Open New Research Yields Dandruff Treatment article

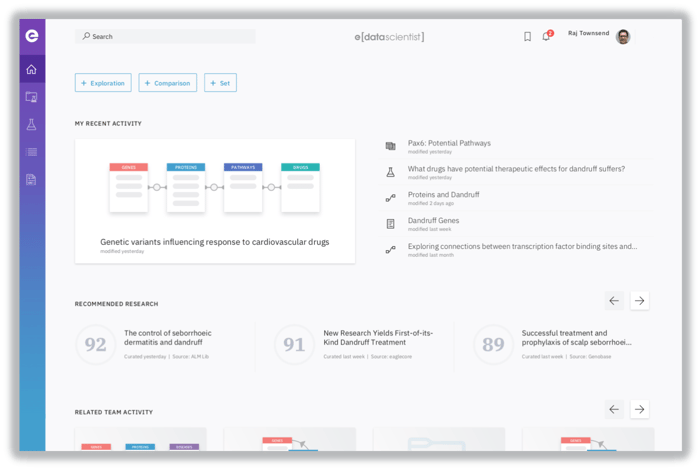point(378,338)
